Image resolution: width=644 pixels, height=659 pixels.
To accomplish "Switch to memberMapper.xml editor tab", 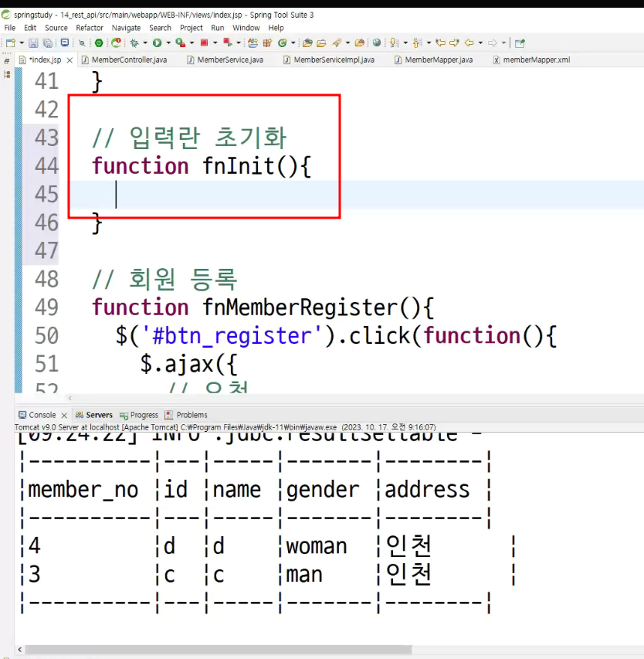I will [532, 60].
